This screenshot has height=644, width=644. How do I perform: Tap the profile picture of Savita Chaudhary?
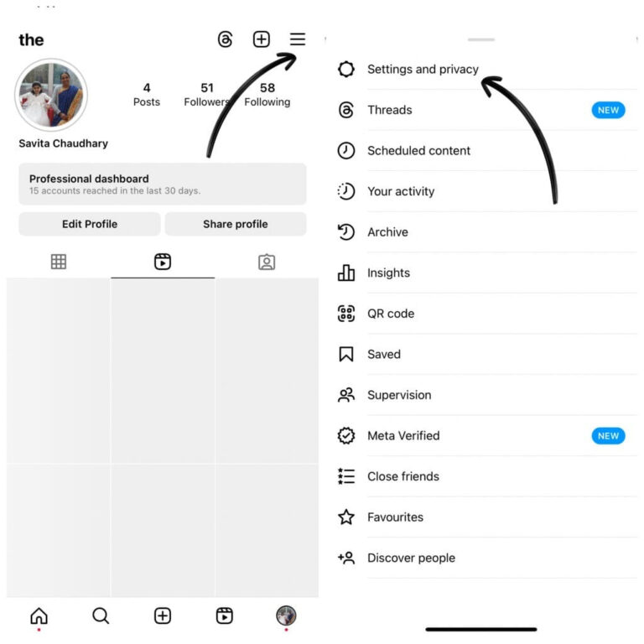coord(51,95)
